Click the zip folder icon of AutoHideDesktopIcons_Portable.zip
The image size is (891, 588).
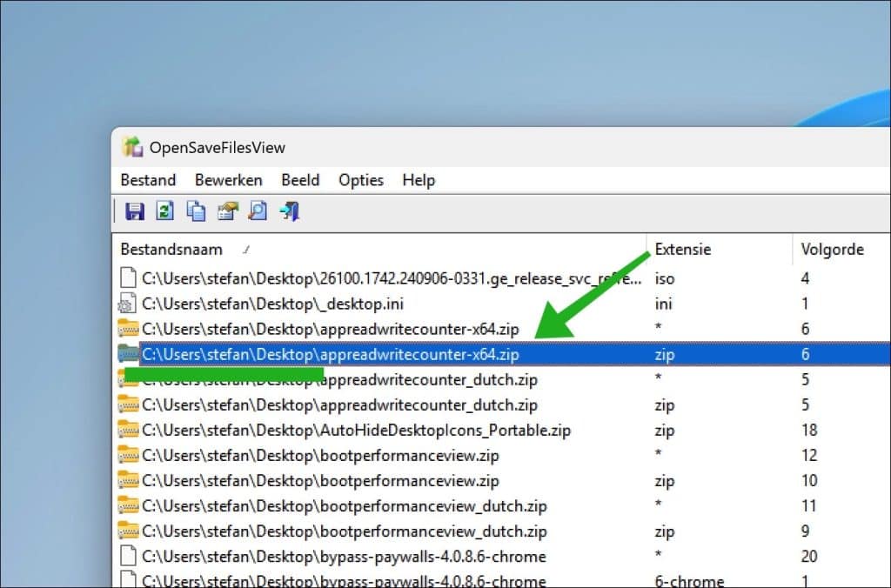pyautogui.click(x=128, y=430)
